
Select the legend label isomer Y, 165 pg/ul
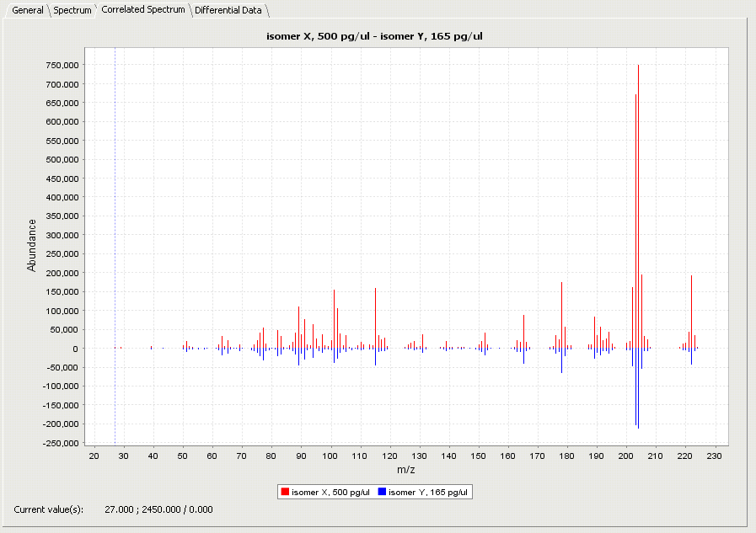pos(427,492)
